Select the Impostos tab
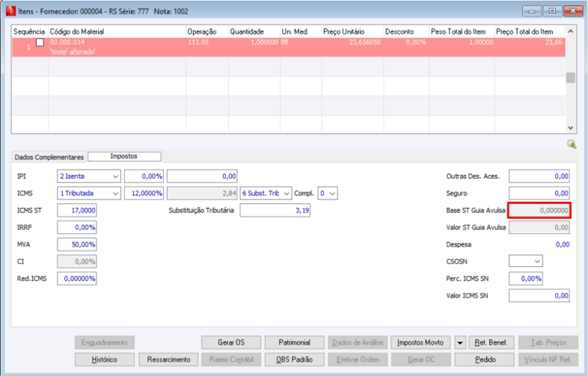Screen dimensions: 588x376 [x=124, y=156]
